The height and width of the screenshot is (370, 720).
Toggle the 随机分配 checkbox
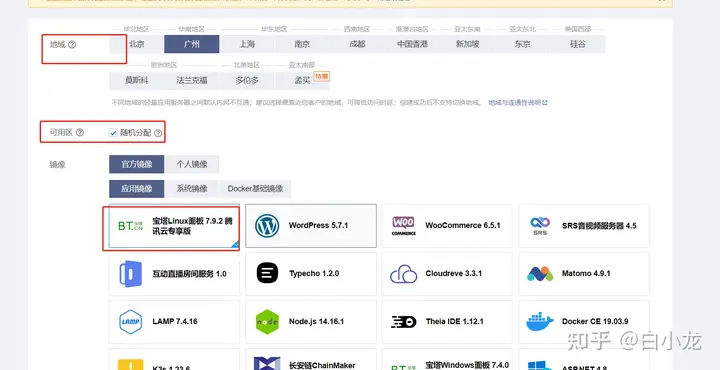coord(113,133)
